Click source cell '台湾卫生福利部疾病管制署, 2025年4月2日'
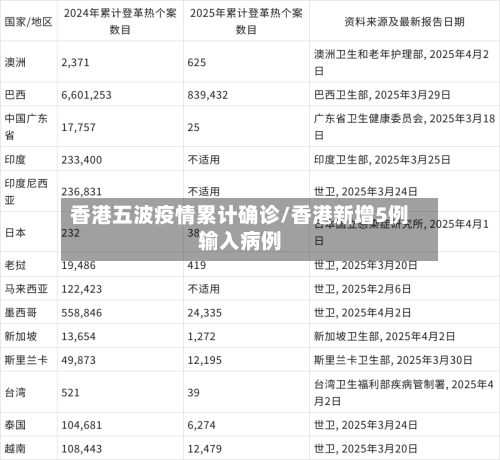This screenshot has width=500, height=460. click(x=403, y=392)
